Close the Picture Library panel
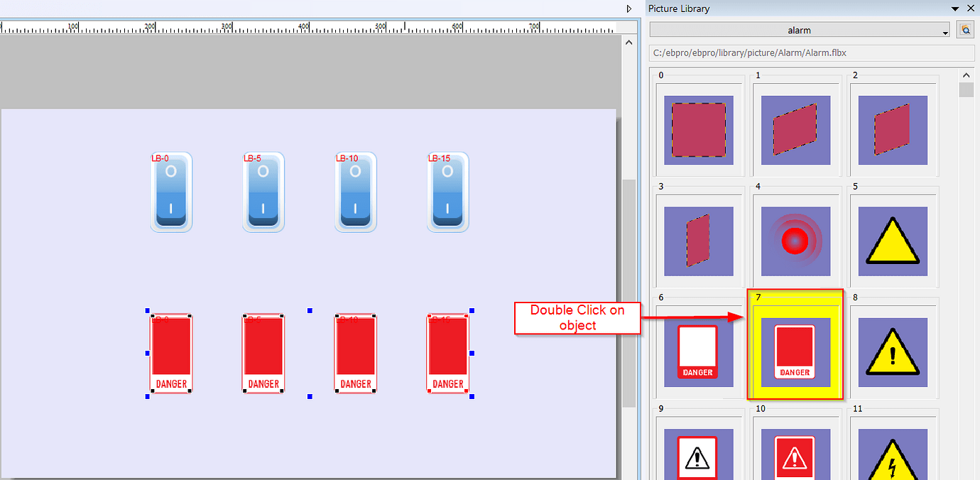Viewport: 980px width, 480px height. pos(971,9)
